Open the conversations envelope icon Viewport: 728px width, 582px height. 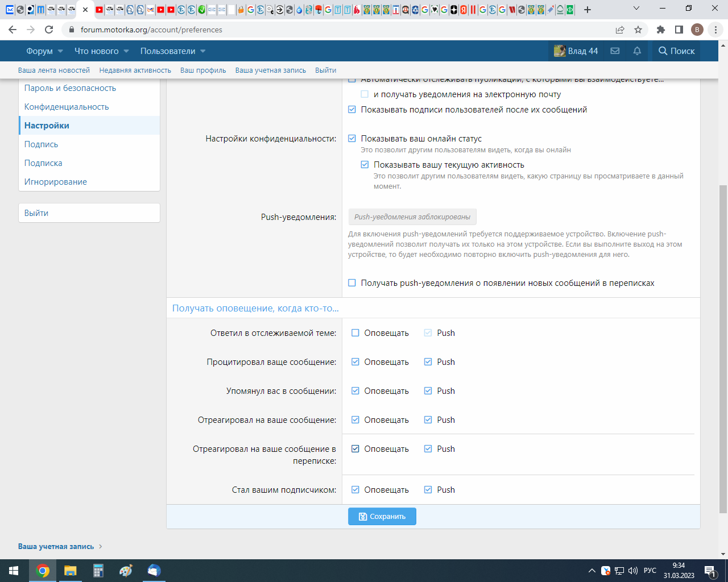coord(615,51)
